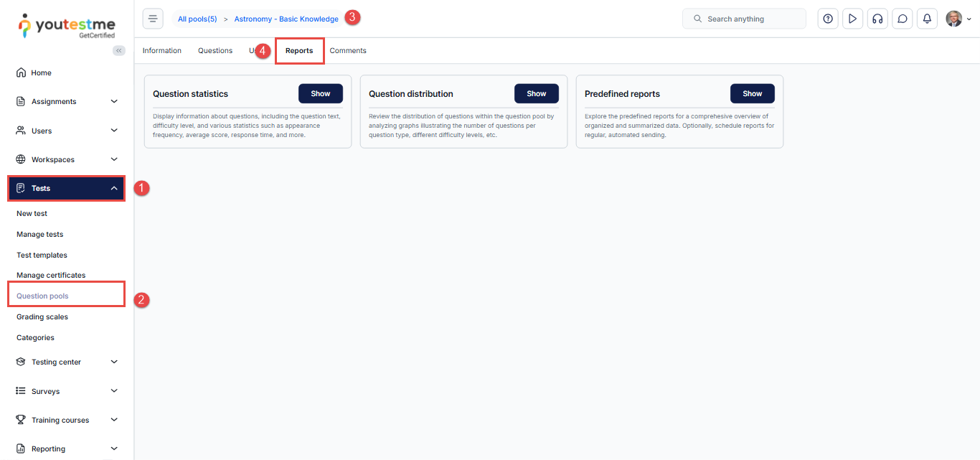Open the help question mark icon

click(x=828, y=19)
